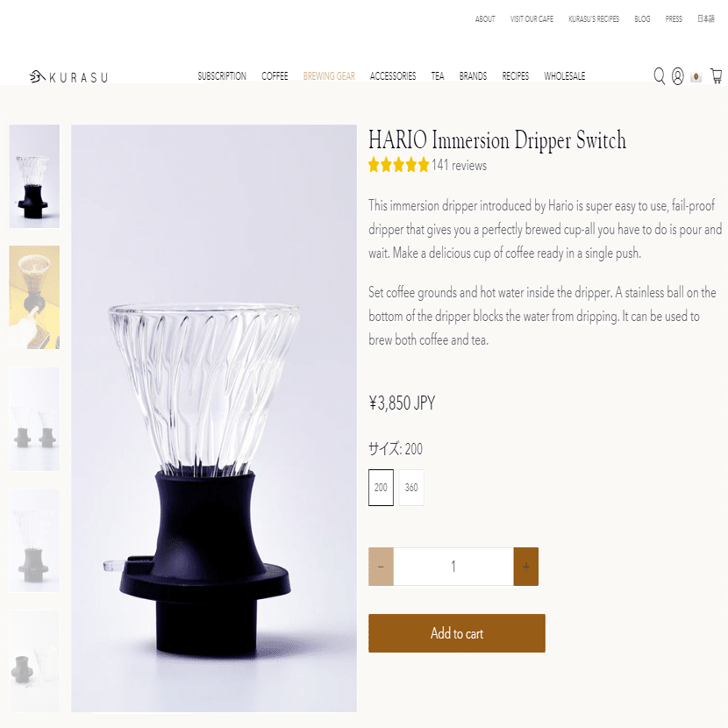Select the yellow background dripper thumbnail

34,297
